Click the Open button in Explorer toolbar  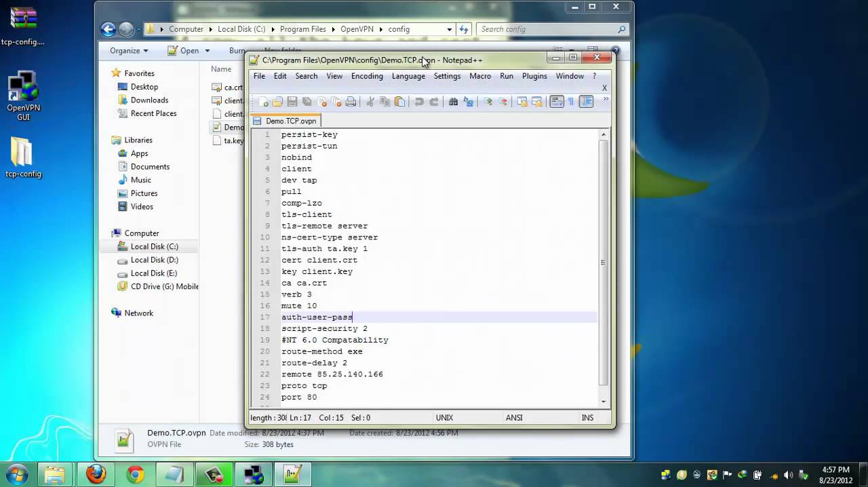tap(184, 51)
